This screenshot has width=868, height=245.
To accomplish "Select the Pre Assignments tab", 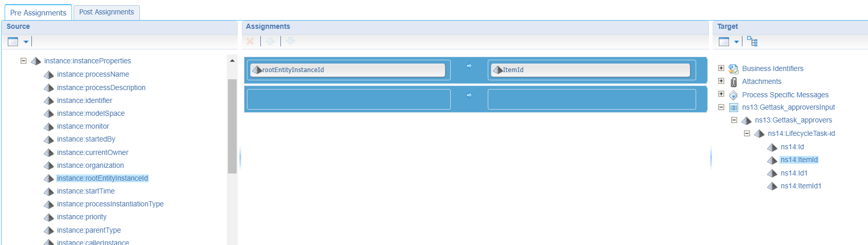I will (38, 12).
